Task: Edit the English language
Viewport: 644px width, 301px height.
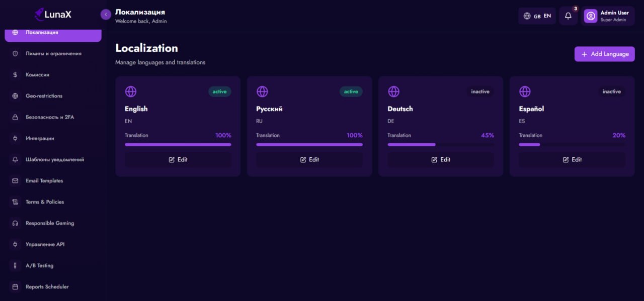Action: pos(178,159)
